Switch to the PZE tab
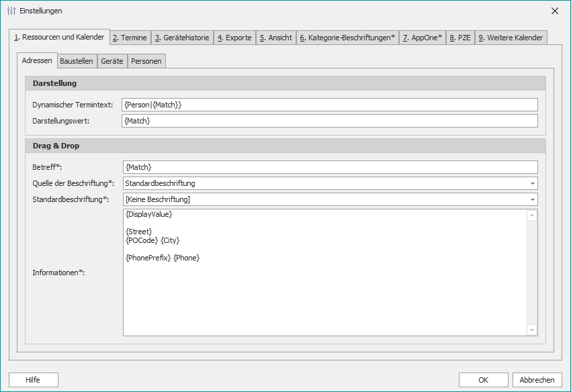The image size is (571, 392). pyautogui.click(x=462, y=38)
